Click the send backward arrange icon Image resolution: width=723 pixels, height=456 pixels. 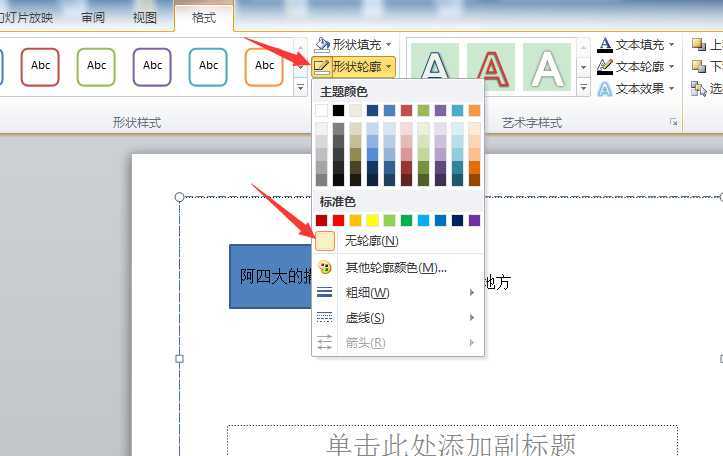tap(699, 66)
